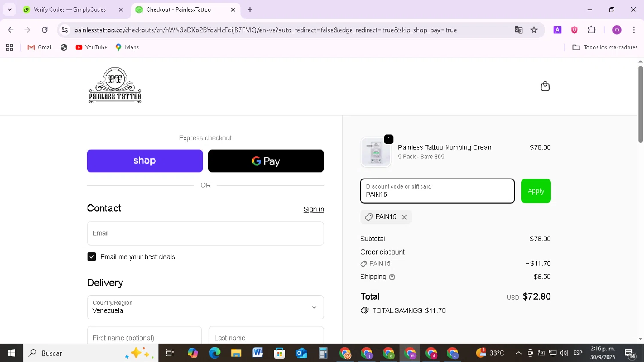Go back to previous page
644x362 pixels.
pyautogui.click(x=11, y=30)
